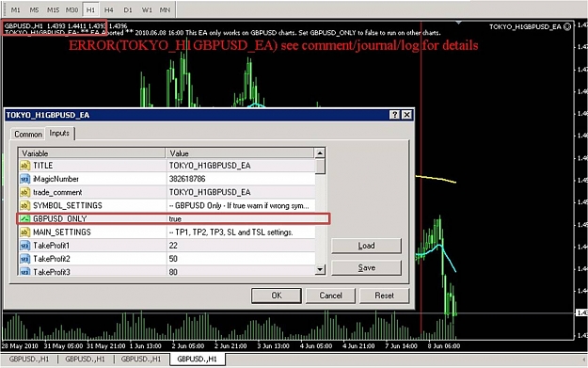Open the third GBPUSD.,H1 chart tab
This screenshot has width=588, height=368.
click(140, 359)
